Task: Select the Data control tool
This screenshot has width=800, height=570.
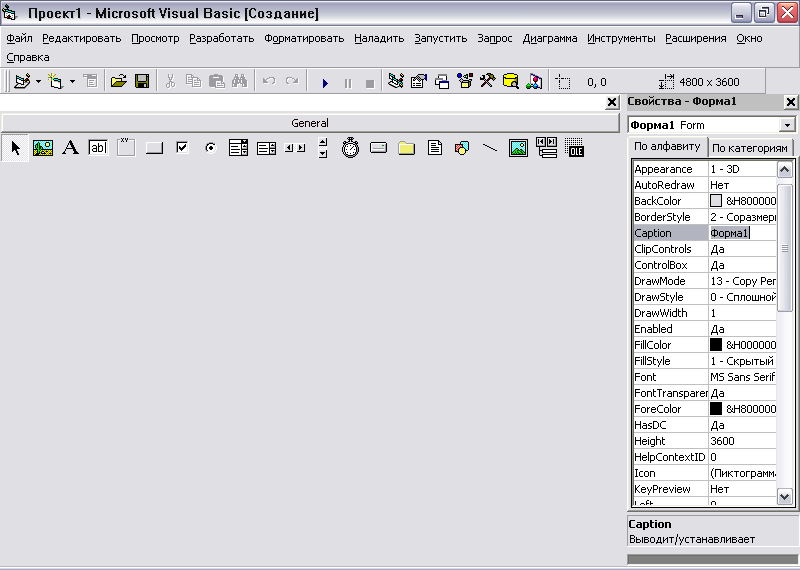Action: tap(546, 147)
